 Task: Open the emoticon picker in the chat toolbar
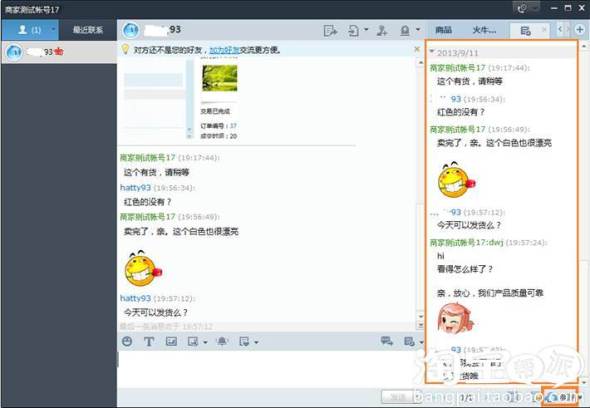[127, 341]
